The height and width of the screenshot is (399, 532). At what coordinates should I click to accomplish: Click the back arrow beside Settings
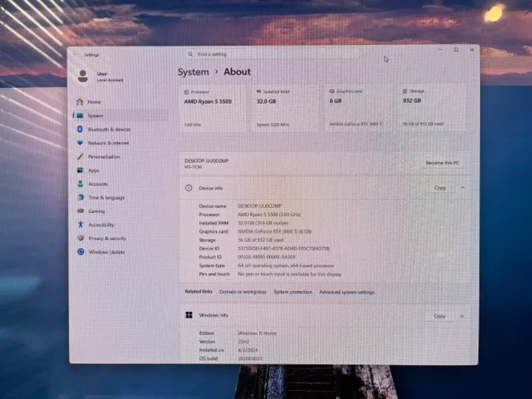[x=76, y=55]
